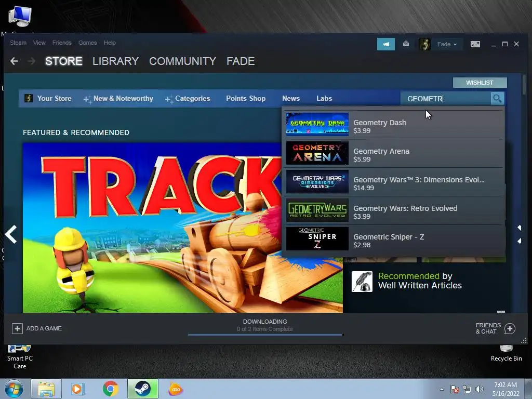
Task: Expand the Fade account dropdown
Action: 447,44
